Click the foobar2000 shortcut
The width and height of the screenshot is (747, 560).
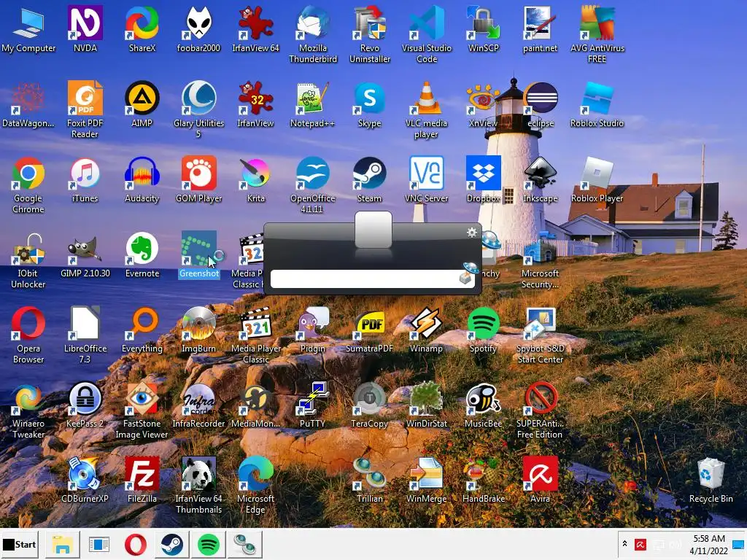(198, 28)
